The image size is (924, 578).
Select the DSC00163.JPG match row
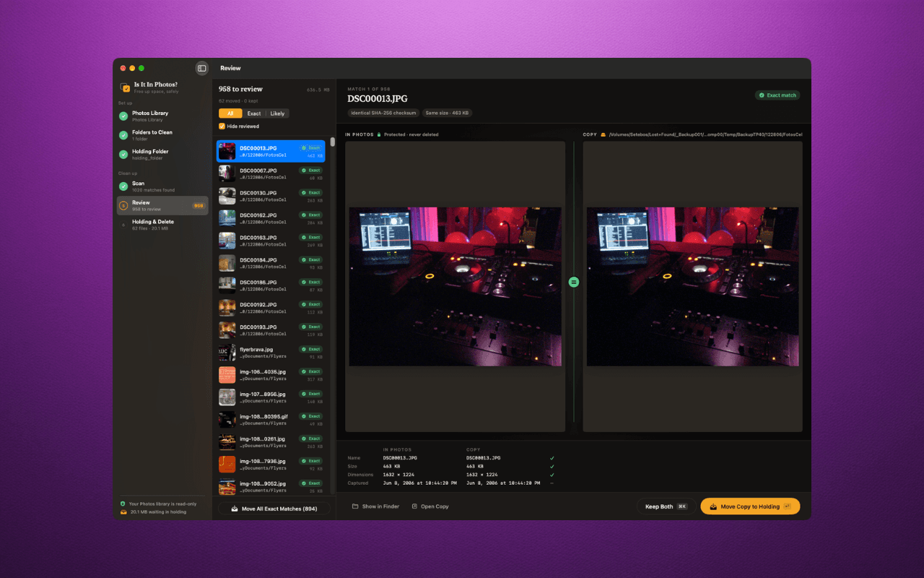click(271, 241)
